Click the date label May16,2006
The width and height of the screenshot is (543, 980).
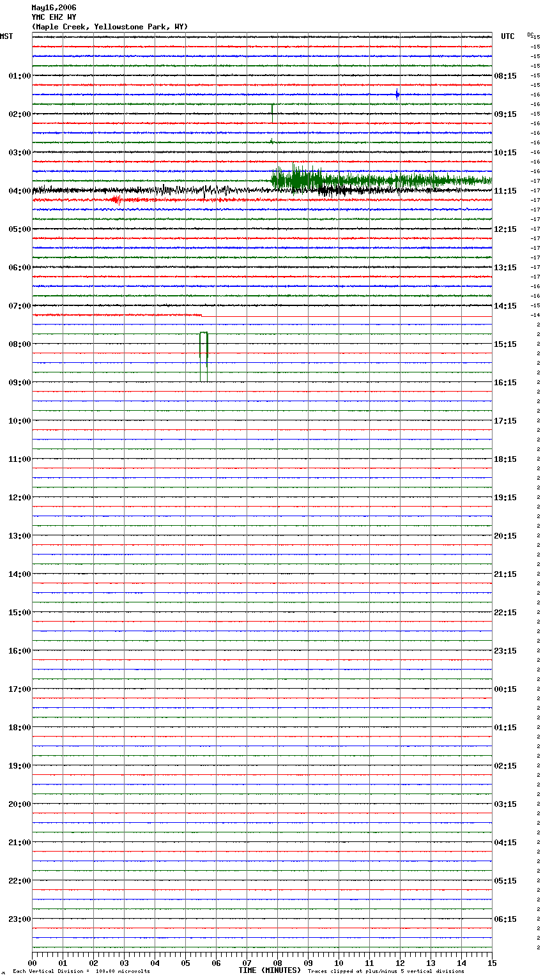[x=54, y=8]
